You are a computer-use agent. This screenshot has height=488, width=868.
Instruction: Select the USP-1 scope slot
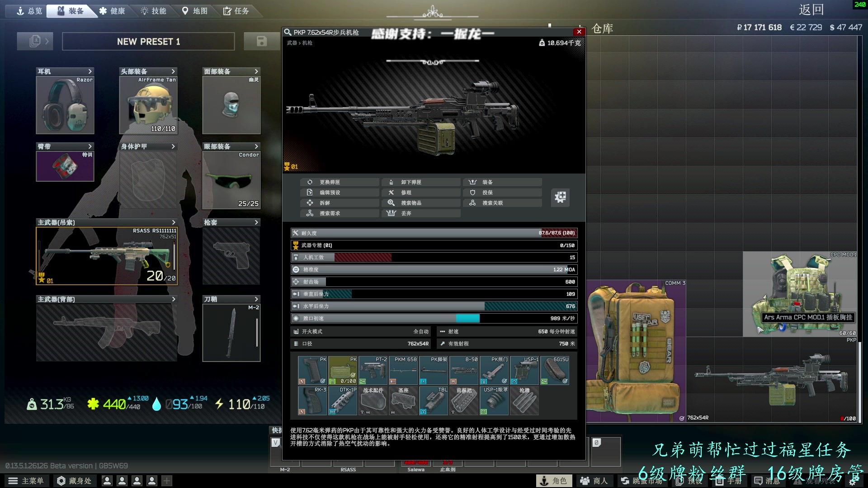tap(524, 371)
